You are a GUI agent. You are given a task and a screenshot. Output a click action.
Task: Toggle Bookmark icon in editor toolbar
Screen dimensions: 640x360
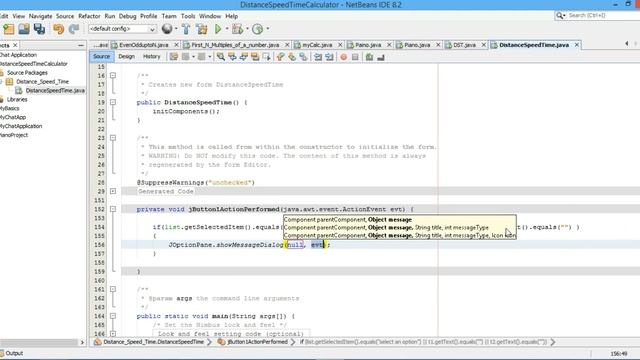click(303, 57)
